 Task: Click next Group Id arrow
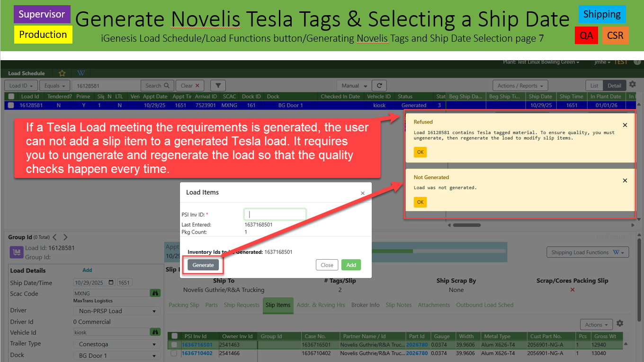[x=65, y=237]
